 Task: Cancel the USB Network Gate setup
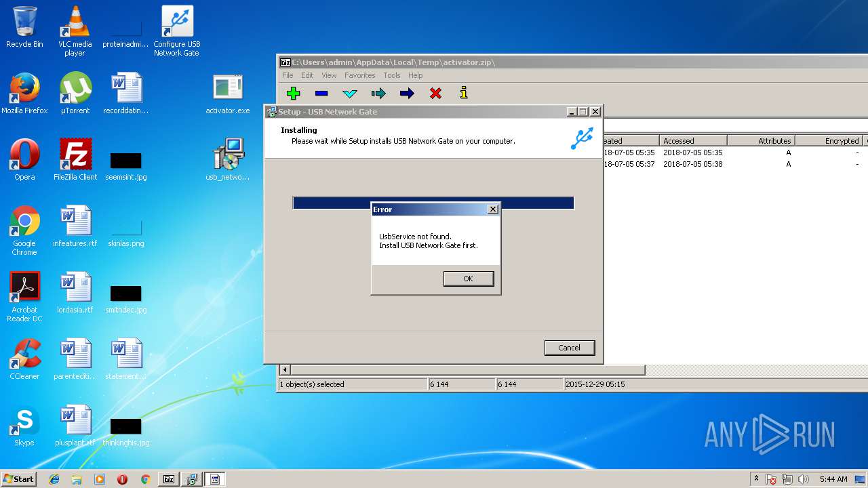tap(569, 348)
